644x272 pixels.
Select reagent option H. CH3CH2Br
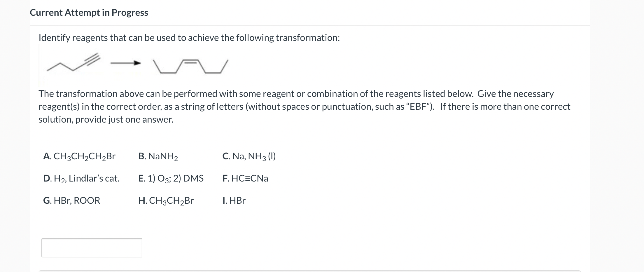coord(167,200)
